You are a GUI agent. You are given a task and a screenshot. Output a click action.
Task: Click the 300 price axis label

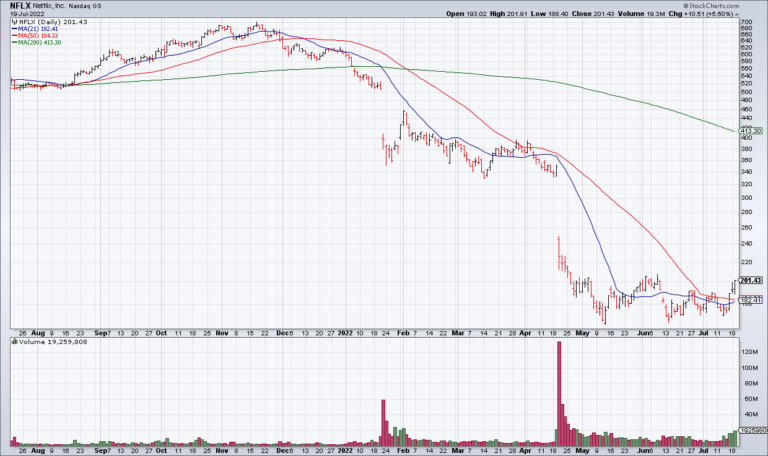746,198
